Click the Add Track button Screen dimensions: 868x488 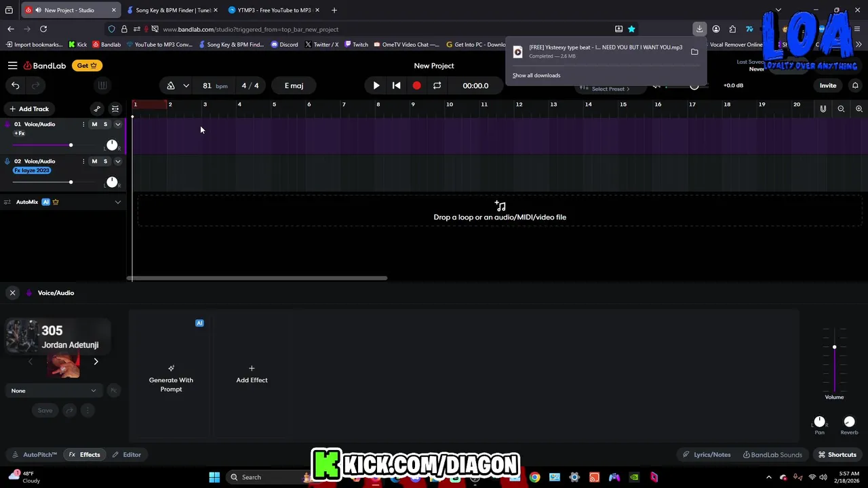pyautogui.click(x=28, y=108)
